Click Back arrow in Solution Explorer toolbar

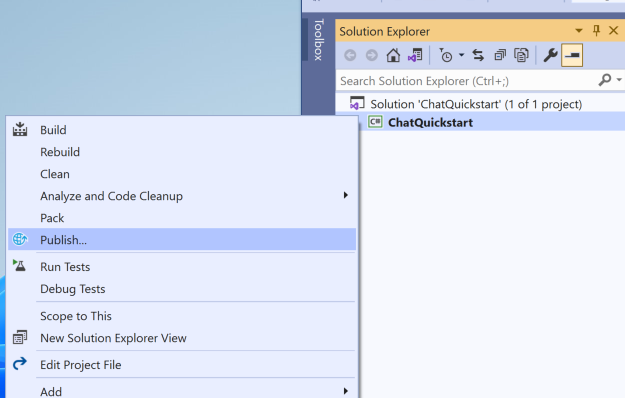pos(350,55)
